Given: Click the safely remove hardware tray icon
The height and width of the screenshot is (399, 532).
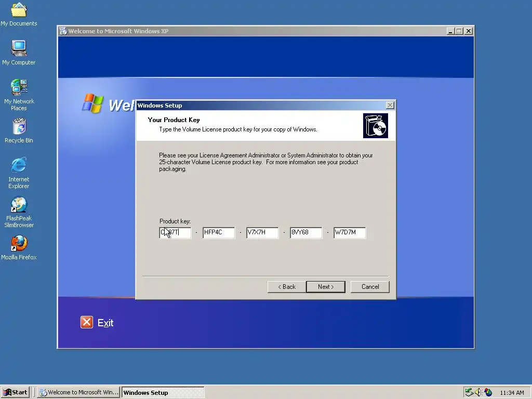Looking at the screenshot, I should pos(469,392).
